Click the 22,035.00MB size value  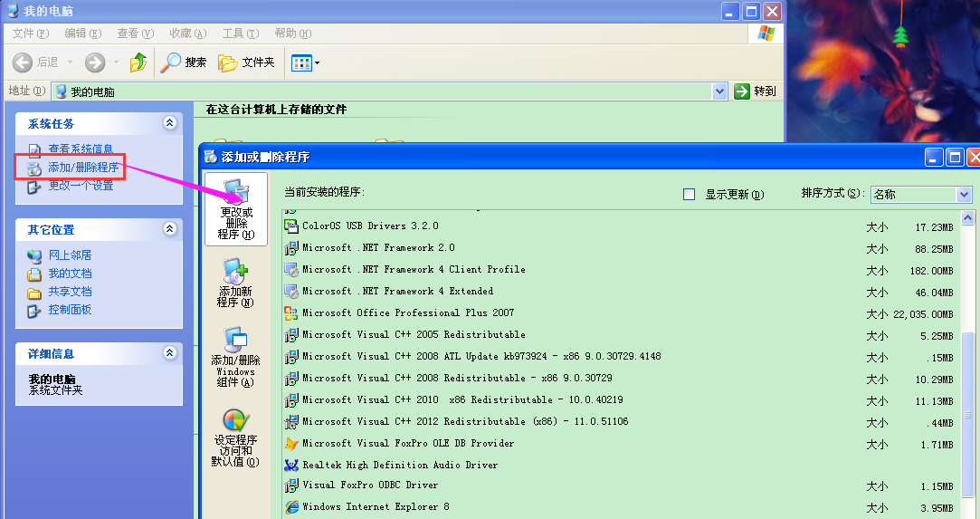pyautogui.click(x=923, y=314)
